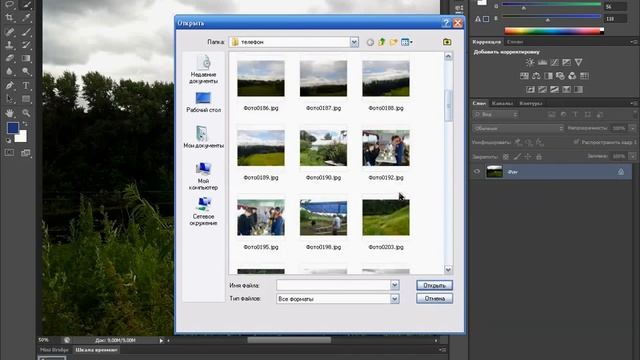
Task: Reset to default colors icon
Action: coord(8,140)
